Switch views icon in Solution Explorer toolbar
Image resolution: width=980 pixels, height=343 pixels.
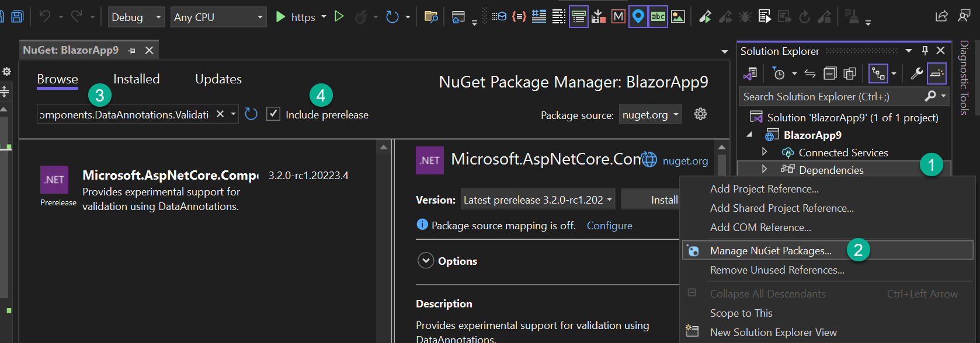(x=750, y=73)
